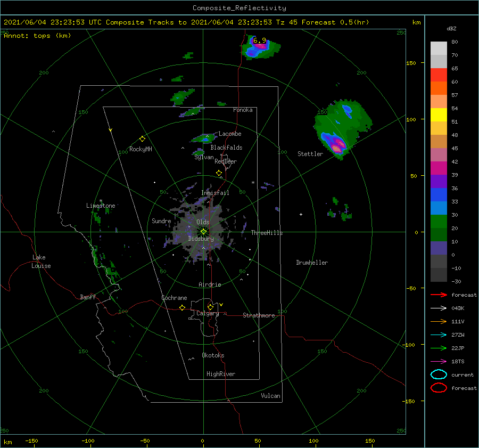Click the light blue 30-33 dBZ swatch
This screenshot has height=448, width=479.
pos(439,208)
